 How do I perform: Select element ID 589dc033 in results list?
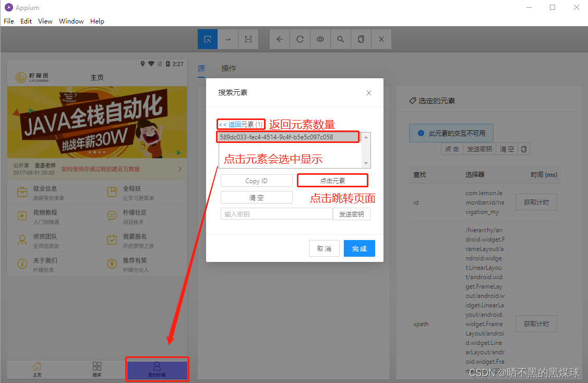pyautogui.click(x=288, y=137)
